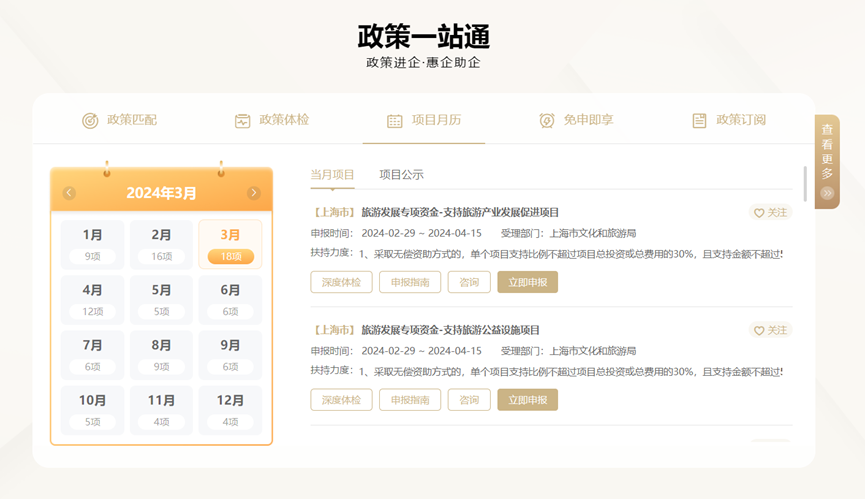This screenshot has width=865, height=499.
Task: Select 10月 month cell
Action: [93, 410]
